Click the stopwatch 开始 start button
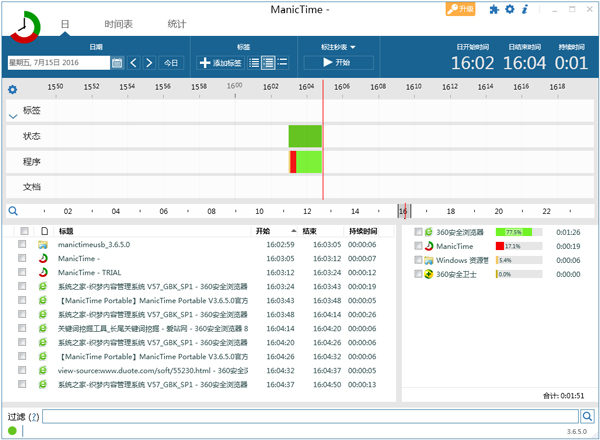The width and height of the screenshot is (600, 440). coord(338,62)
